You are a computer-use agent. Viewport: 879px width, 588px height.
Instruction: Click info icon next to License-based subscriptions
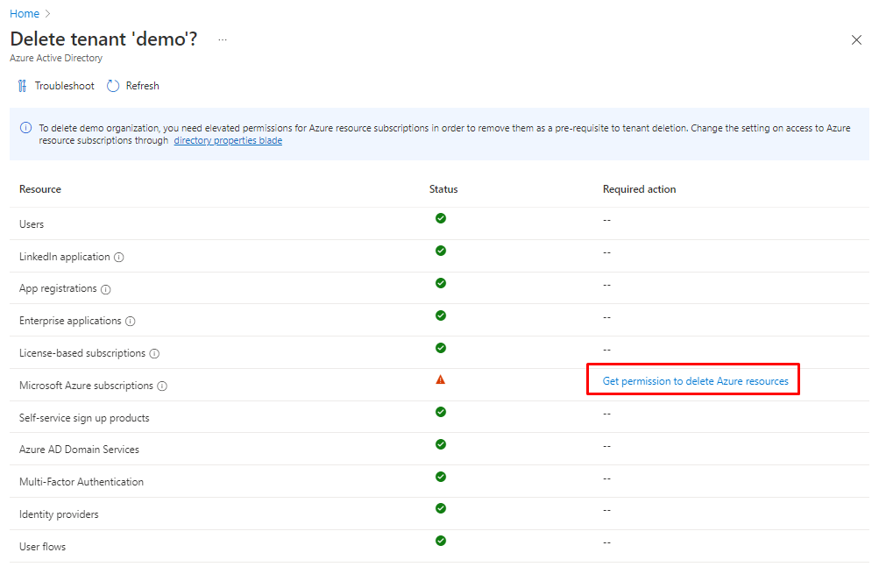(154, 354)
